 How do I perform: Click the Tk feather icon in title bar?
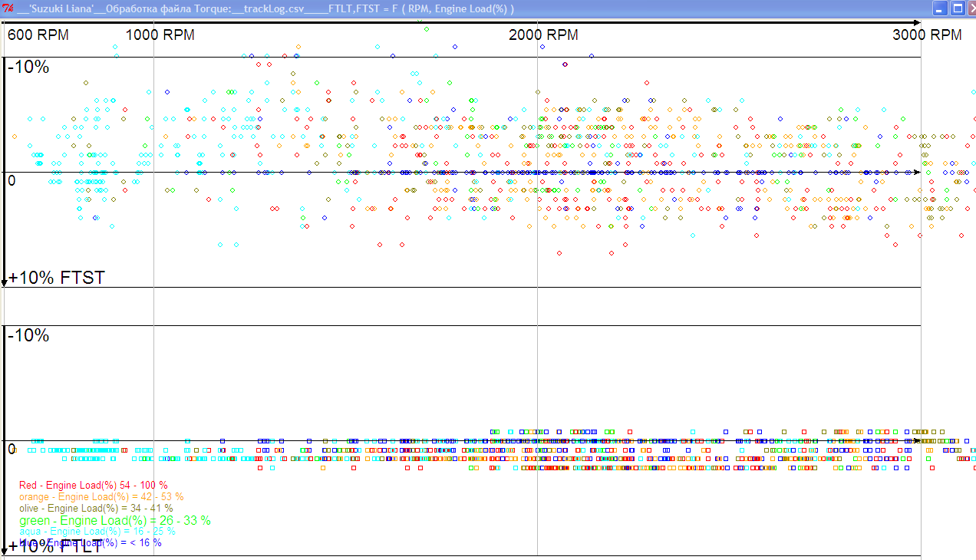(x=8, y=8)
